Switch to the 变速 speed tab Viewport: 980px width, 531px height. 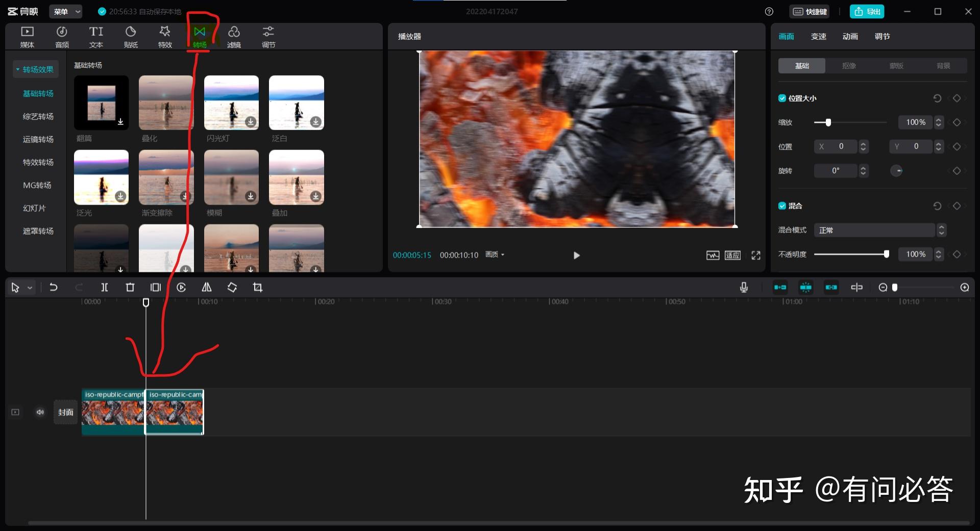tap(818, 36)
